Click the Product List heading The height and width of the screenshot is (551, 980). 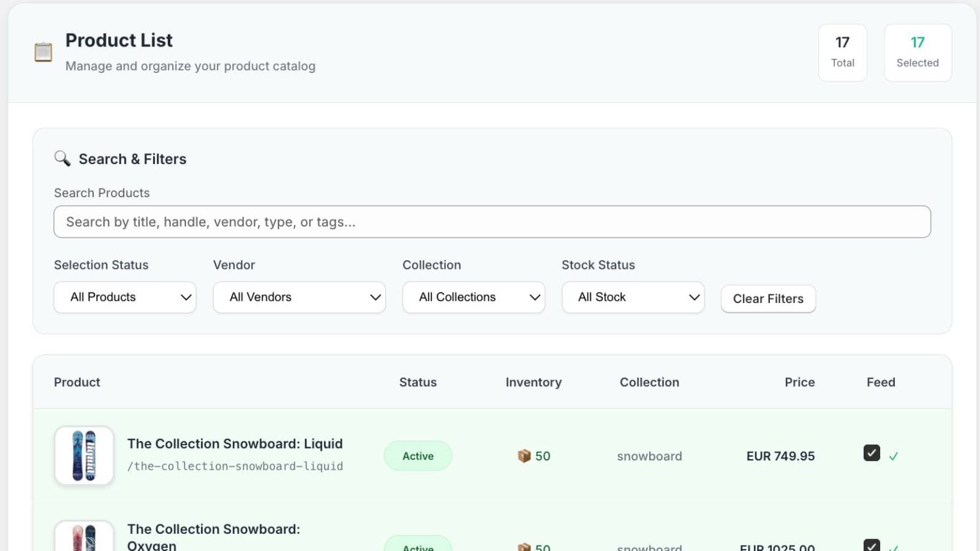point(119,40)
